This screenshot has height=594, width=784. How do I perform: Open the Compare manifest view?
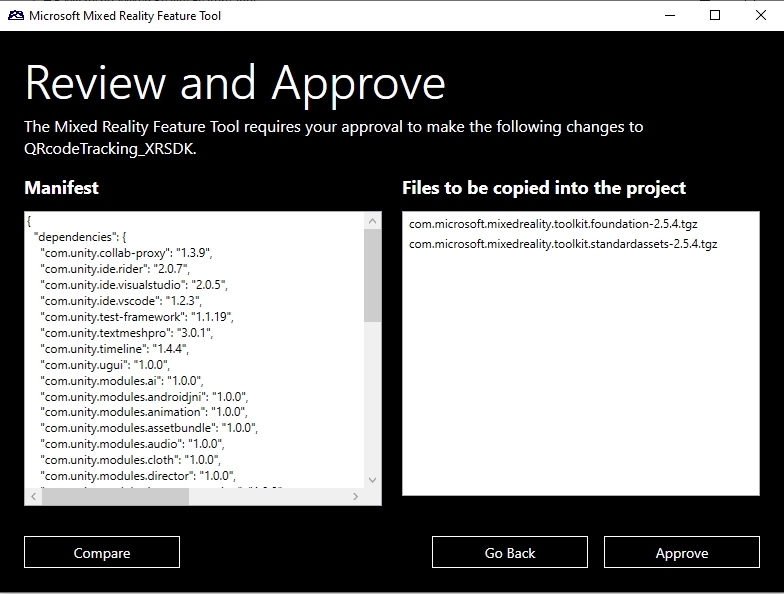tap(102, 552)
